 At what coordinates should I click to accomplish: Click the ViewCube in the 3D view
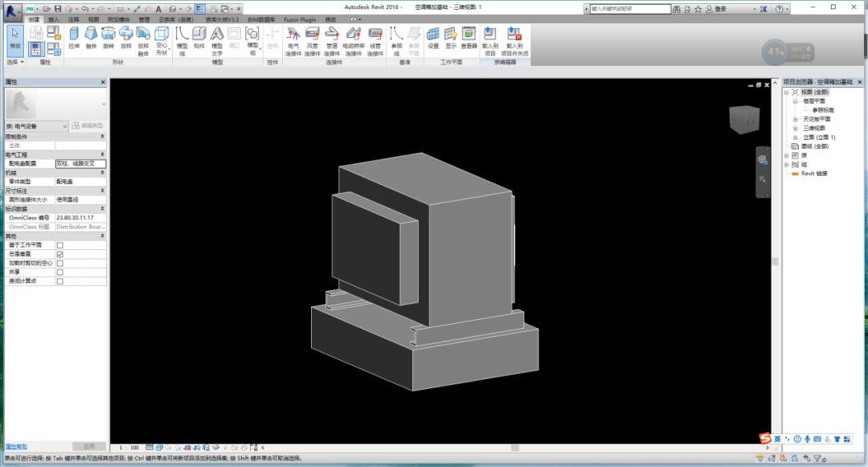744,120
